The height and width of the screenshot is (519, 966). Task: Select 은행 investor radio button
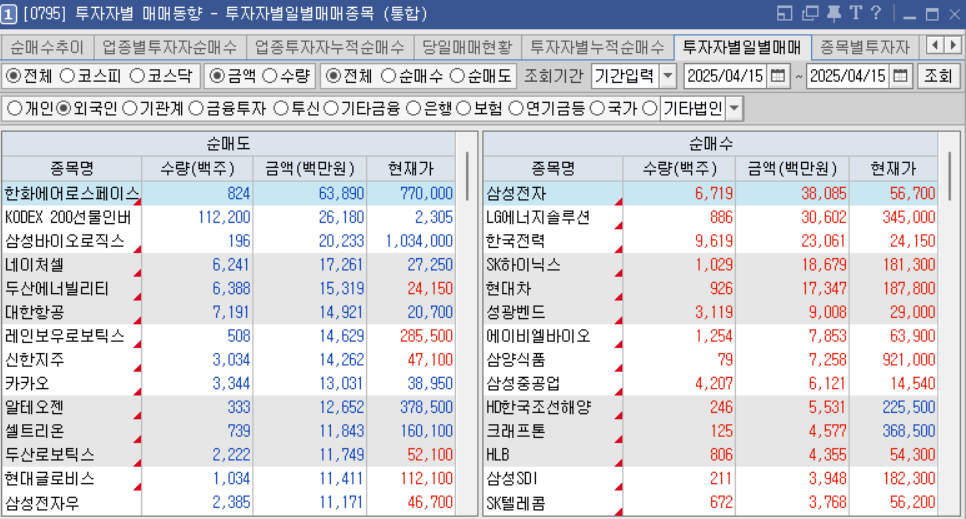pos(414,109)
